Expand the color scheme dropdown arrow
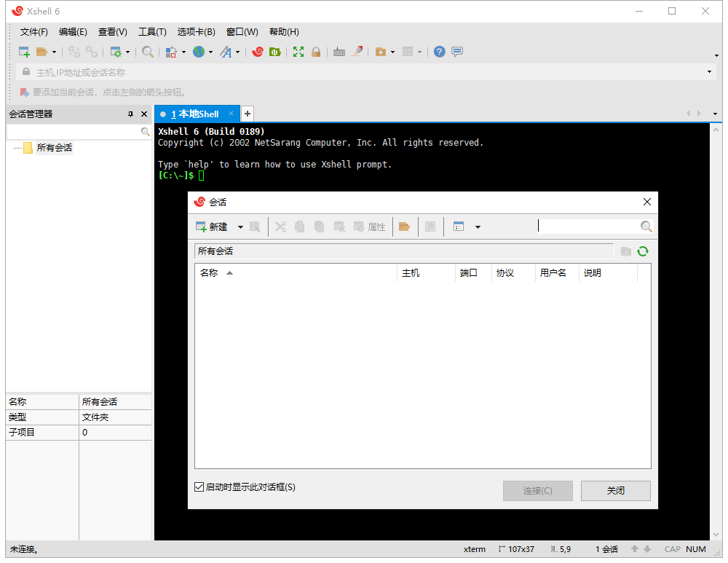The height and width of the screenshot is (563, 728). click(184, 52)
